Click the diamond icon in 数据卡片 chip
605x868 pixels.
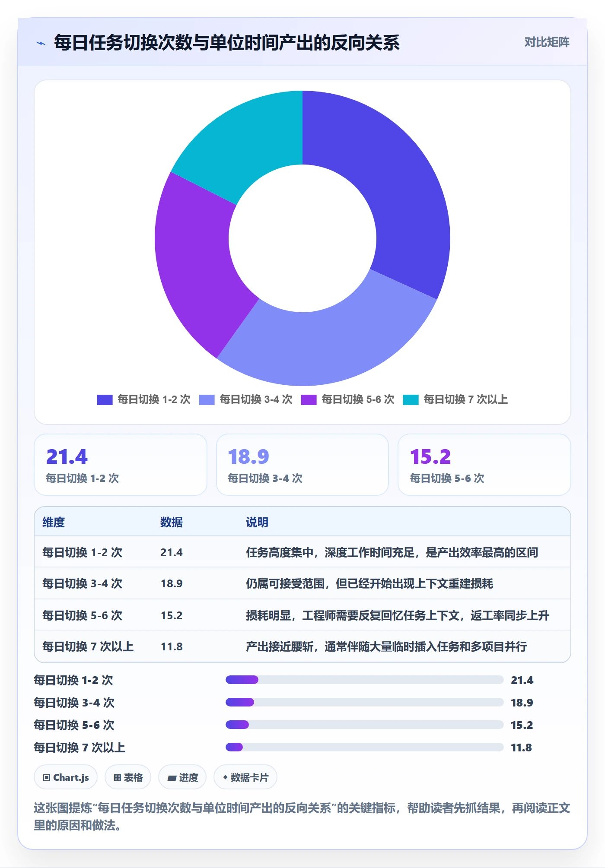[x=225, y=777]
